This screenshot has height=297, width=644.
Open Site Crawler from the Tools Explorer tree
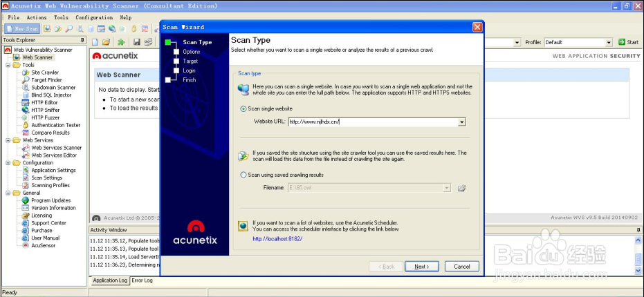(x=45, y=73)
